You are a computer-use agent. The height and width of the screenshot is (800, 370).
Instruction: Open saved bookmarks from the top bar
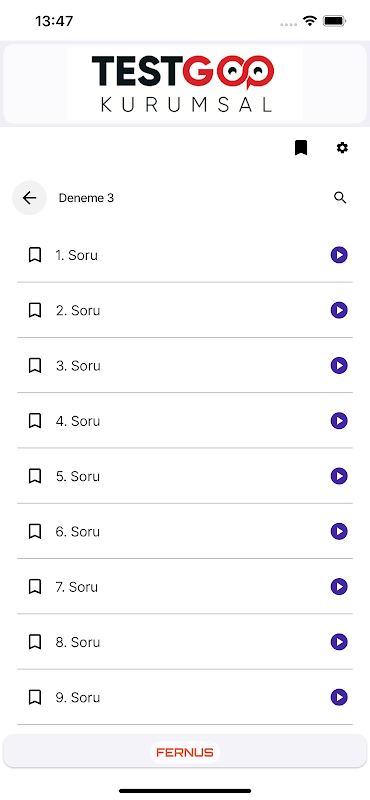pos(301,148)
